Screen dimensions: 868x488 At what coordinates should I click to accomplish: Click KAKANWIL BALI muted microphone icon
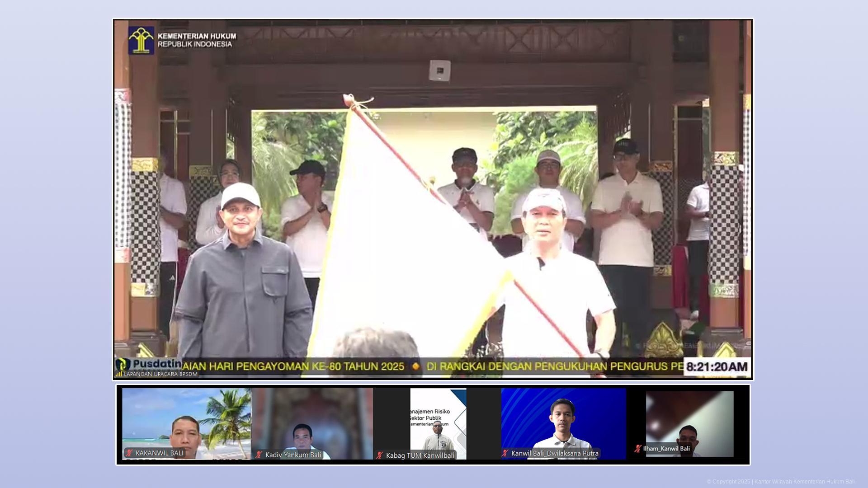130,453
